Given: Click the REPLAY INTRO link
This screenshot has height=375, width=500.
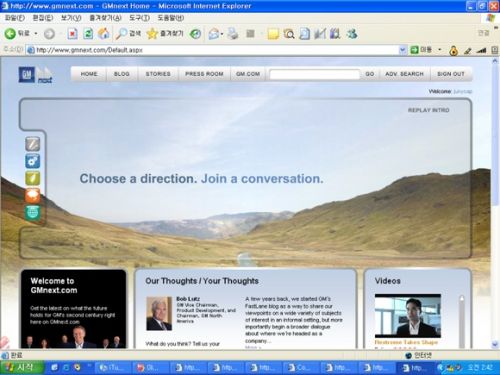Looking at the screenshot, I should tap(429, 110).
